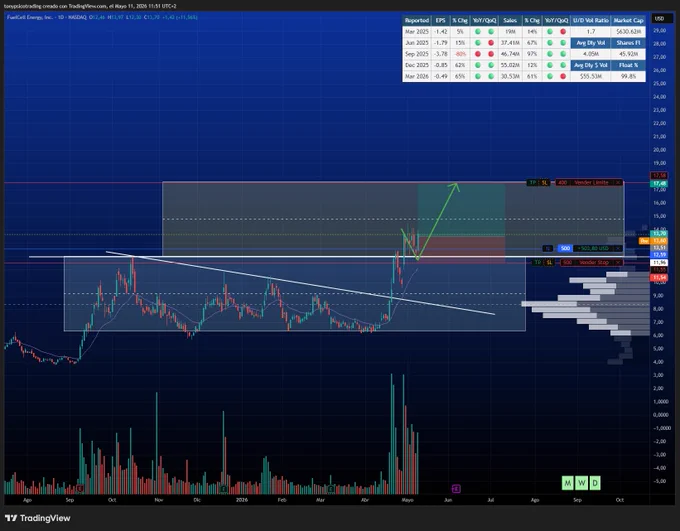This screenshot has height=531, width=680.
Task: Click the green 17,48 price label
Action: pyautogui.click(x=659, y=184)
